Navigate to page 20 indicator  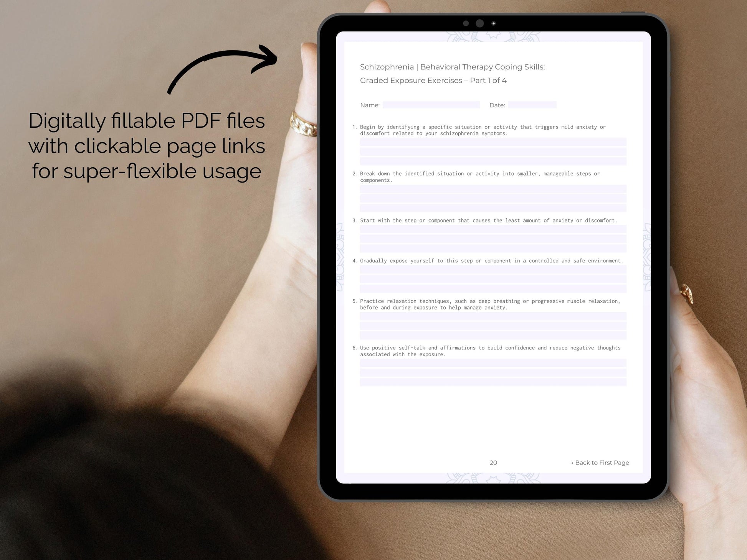[493, 463]
